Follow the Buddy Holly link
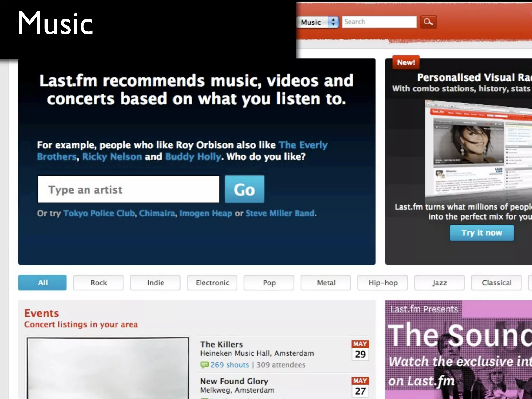The image size is (532, 399). 193,157
